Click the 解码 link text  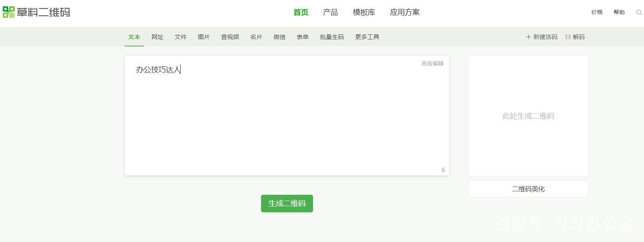[x=579, y=37]
